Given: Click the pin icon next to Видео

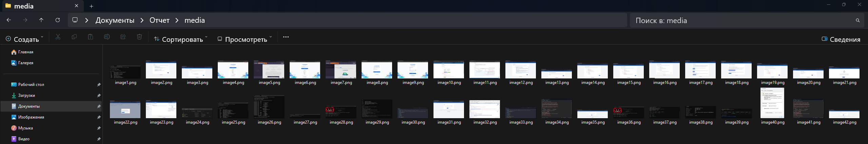Looking at the screenshot, I should click(99, 139).
